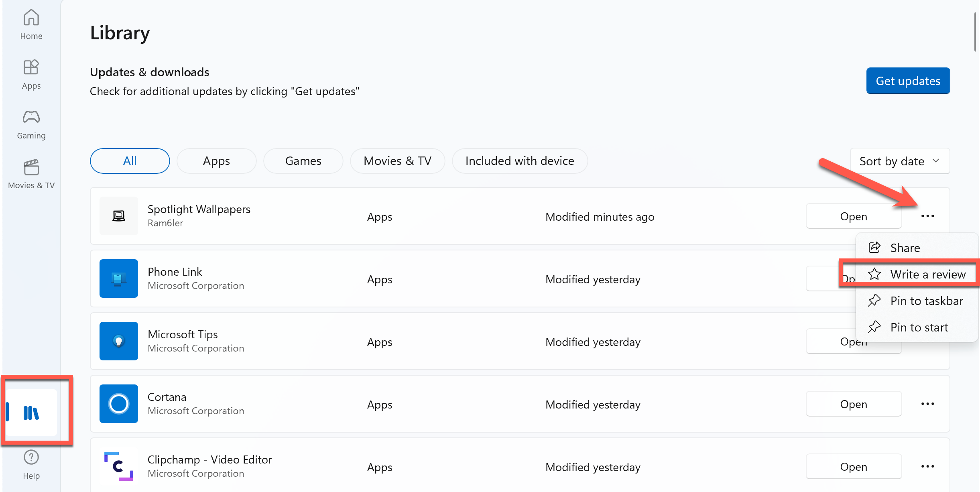Open more options for Spotlight Wallpapers
This screenshot has width=980, height=492.
coord(927,216)
